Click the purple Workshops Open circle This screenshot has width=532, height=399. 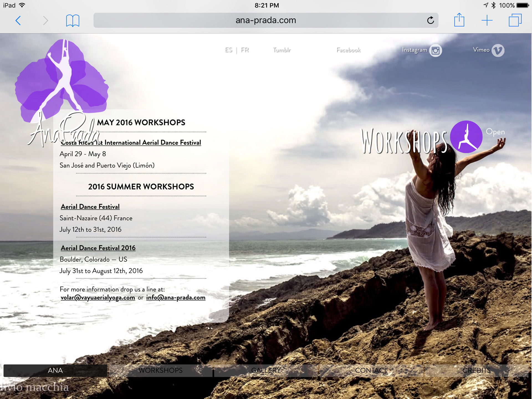(466, 137)
